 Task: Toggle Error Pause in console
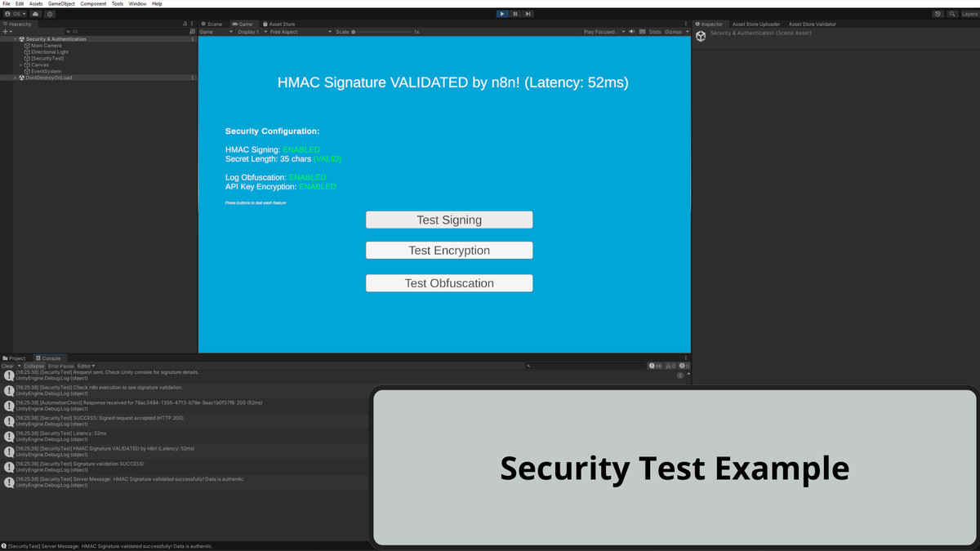[x=61, y=366]
